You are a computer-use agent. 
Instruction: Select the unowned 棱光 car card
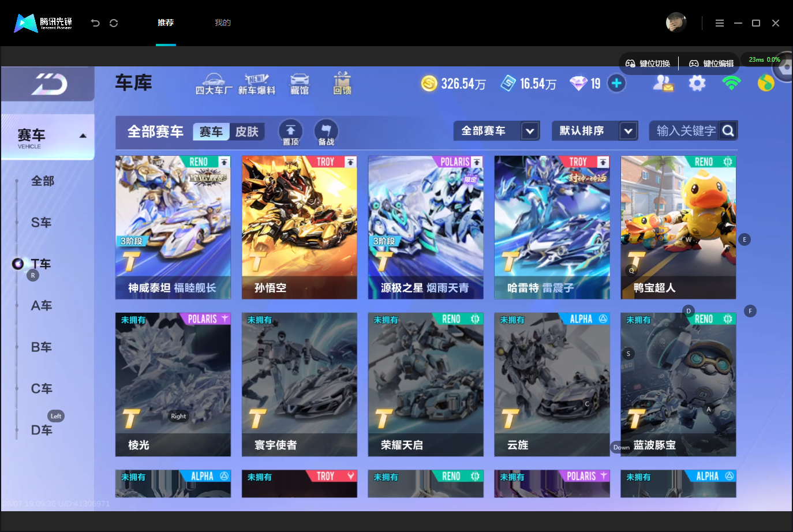pyautogui.click(x=173, y=385)
